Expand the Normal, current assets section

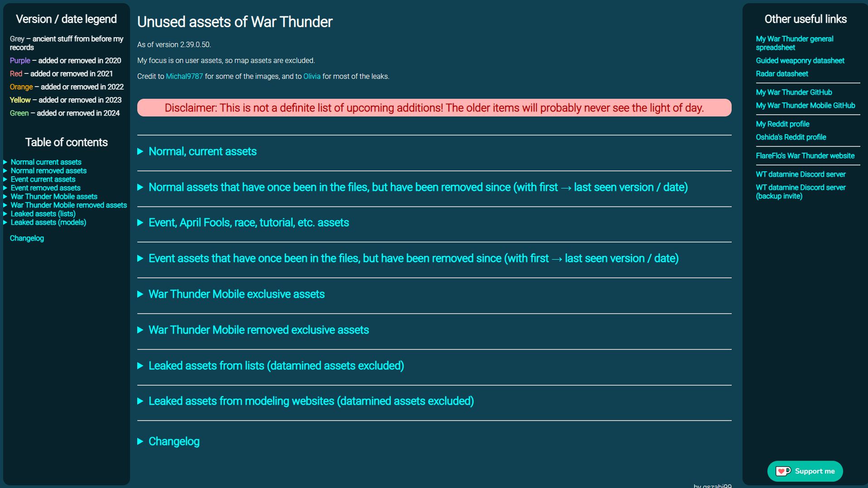point(202,151)
